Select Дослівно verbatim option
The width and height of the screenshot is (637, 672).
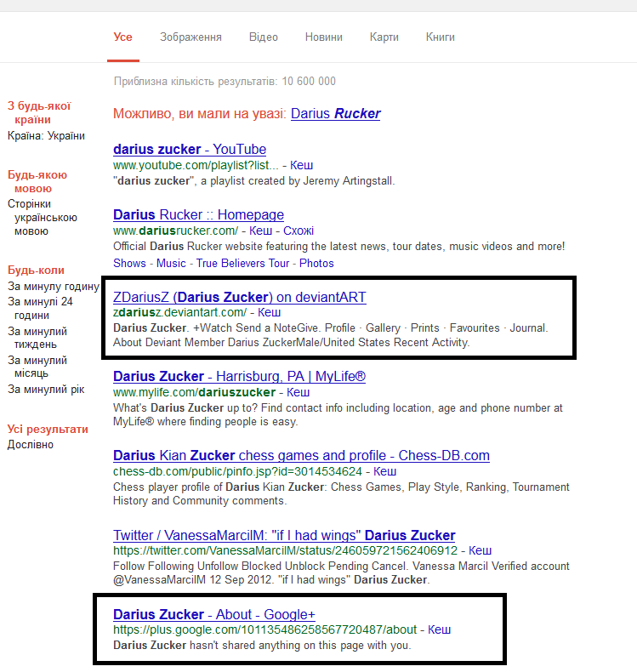pos(31,445)
